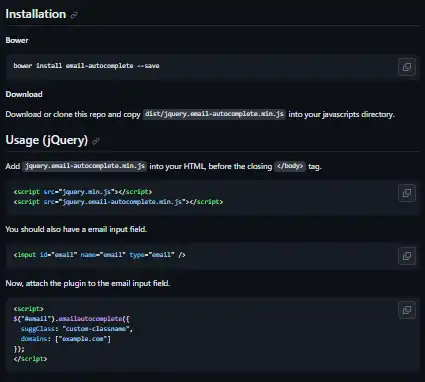The height and width of the screenshot is (382, 425).
Task: Click inline code jquery.email-autocomplete.min.js after Add
Action: [x=85, y=166]
